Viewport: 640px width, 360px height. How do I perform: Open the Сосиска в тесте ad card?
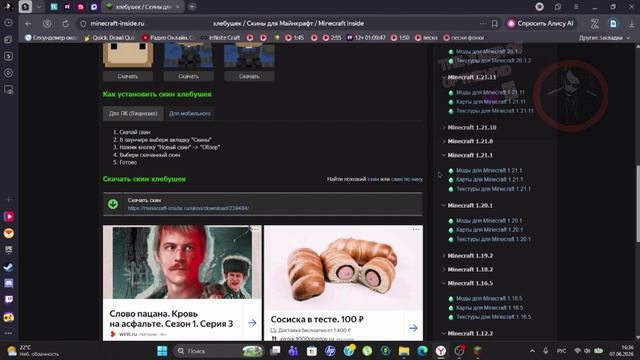pos(343,283)
